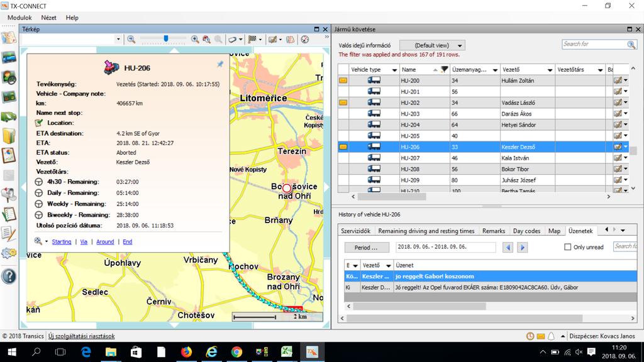Open the gears settings module

9,253
